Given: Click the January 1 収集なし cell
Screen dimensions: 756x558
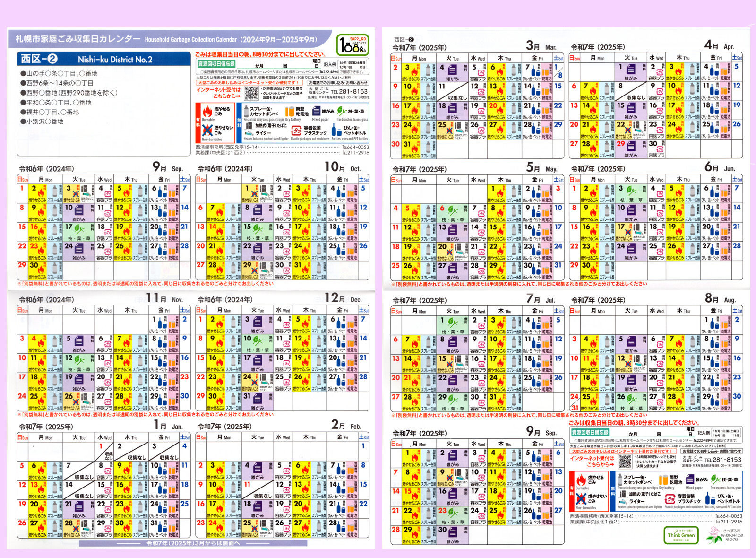Looking at the screenshot, I should 105,452.
